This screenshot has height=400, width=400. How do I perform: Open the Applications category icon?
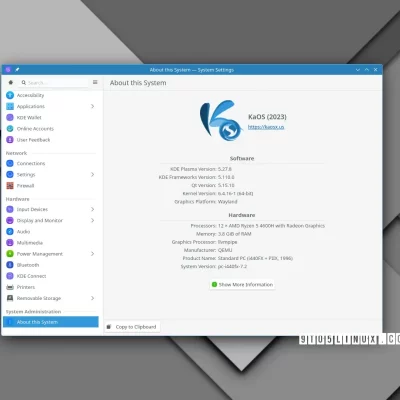[10, 106]
